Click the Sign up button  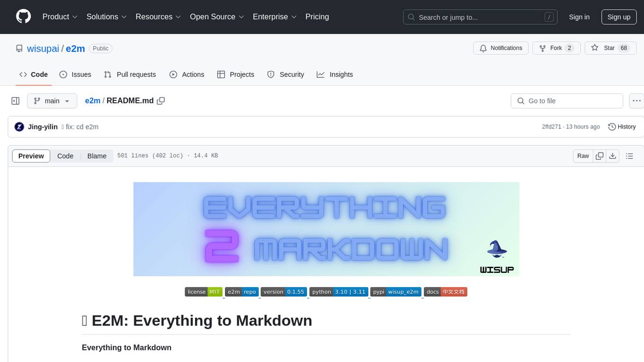[x=619, y=17]
